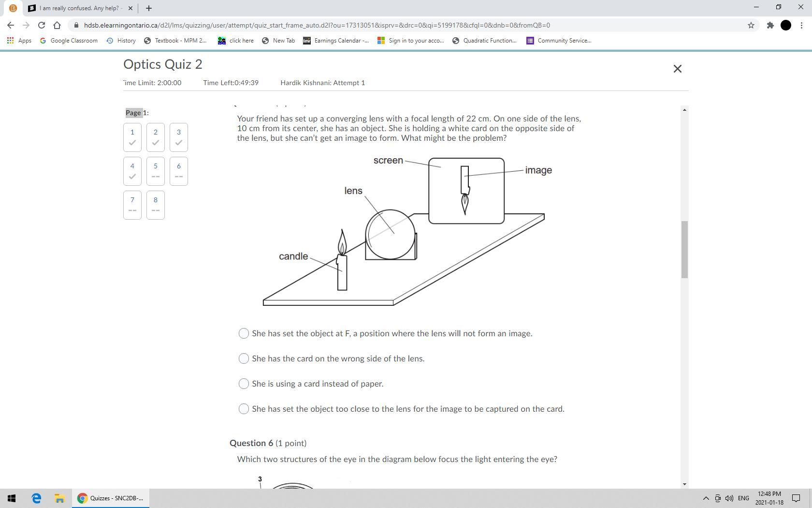The height and width of the screenshot is (508, 812).
Task: Open the Chrome profile avatar
Action: point(786,25)
